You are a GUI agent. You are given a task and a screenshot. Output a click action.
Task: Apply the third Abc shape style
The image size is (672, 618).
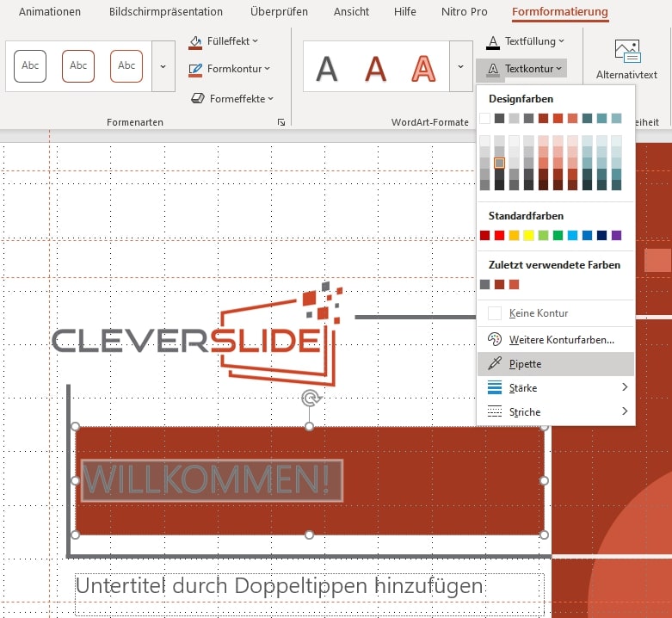coord(126,66)
